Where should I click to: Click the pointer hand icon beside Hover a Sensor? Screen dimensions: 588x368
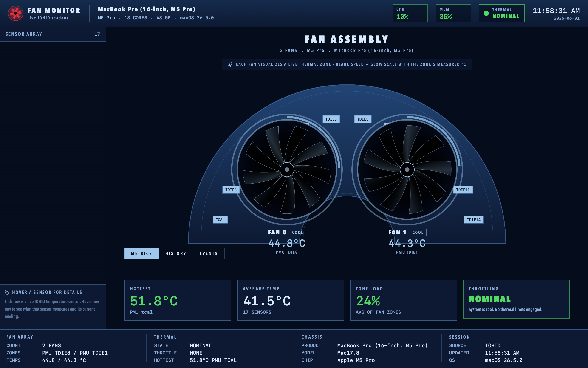[7, 292]
